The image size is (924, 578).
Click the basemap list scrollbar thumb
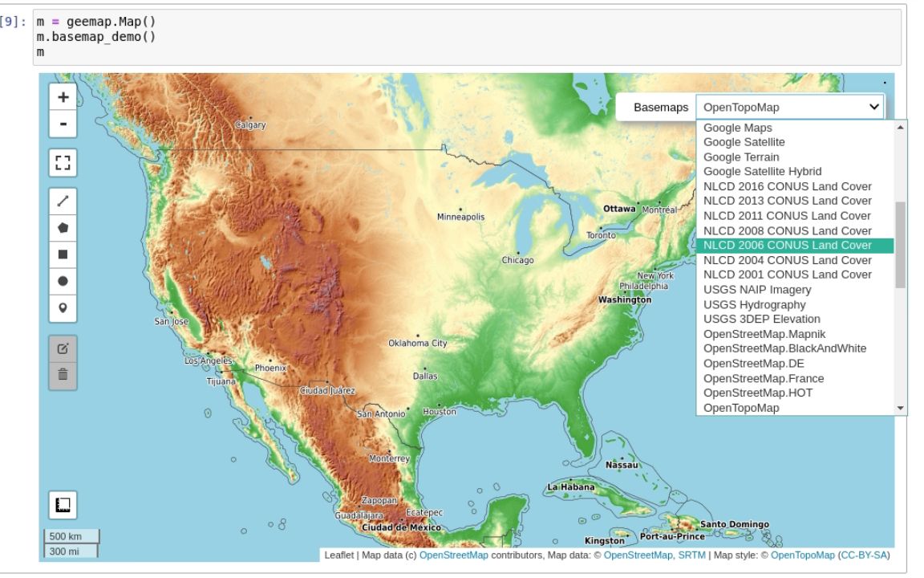coord(900,245)
